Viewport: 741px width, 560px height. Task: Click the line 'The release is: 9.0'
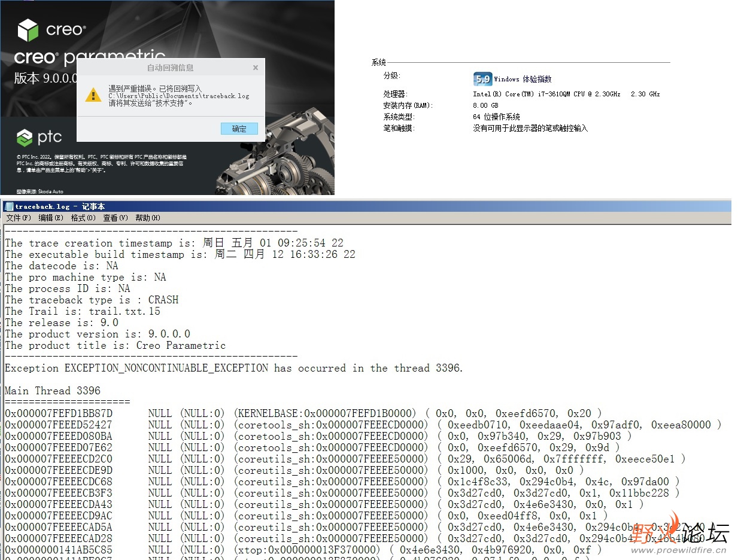62,322
